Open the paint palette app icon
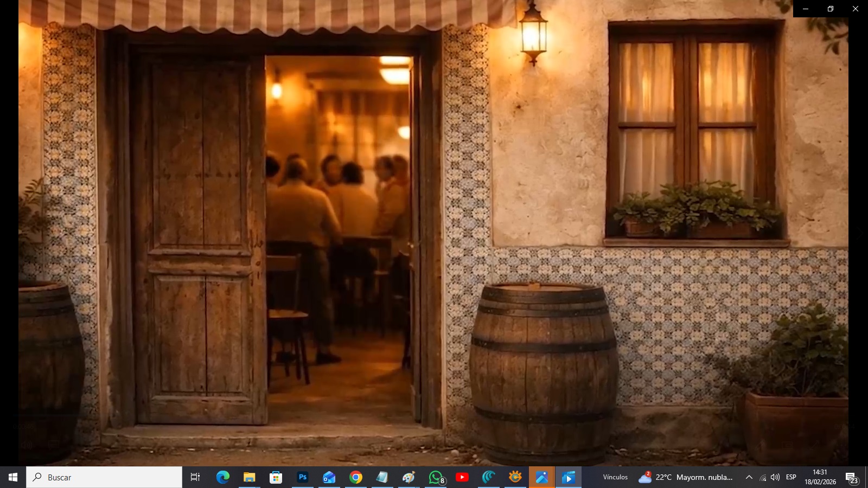This screenshot has height=488, width=868. [x=409, y=477]
